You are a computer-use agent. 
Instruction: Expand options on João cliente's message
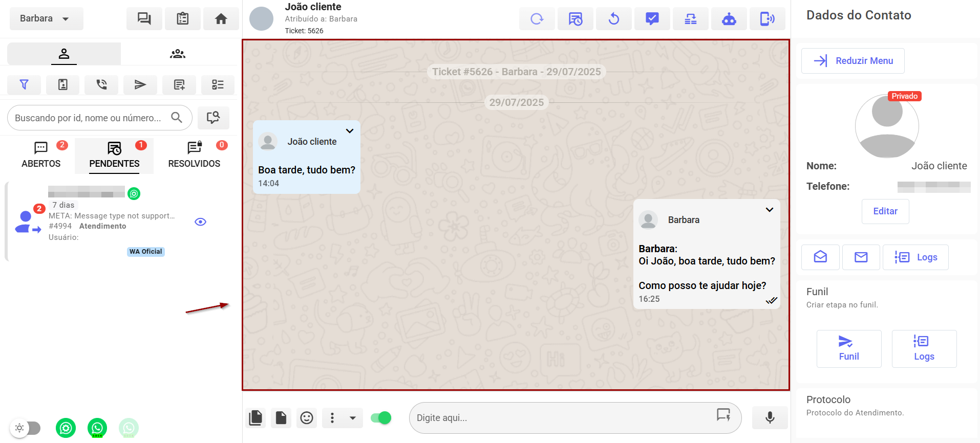350,131
